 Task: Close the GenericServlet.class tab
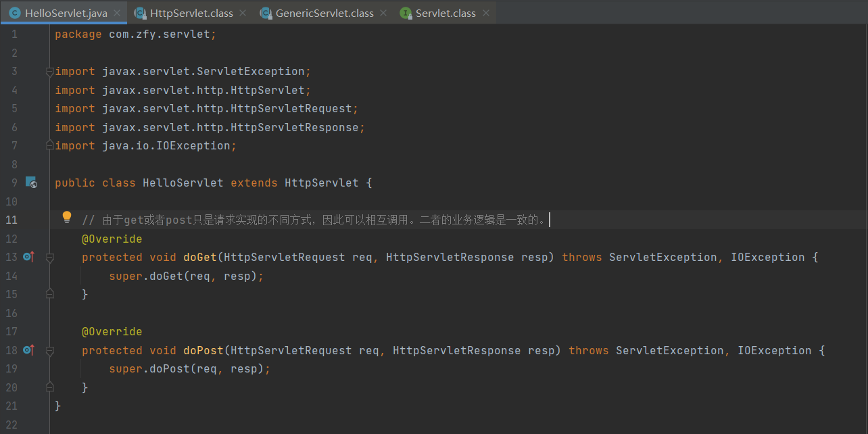tap(383, 13)
